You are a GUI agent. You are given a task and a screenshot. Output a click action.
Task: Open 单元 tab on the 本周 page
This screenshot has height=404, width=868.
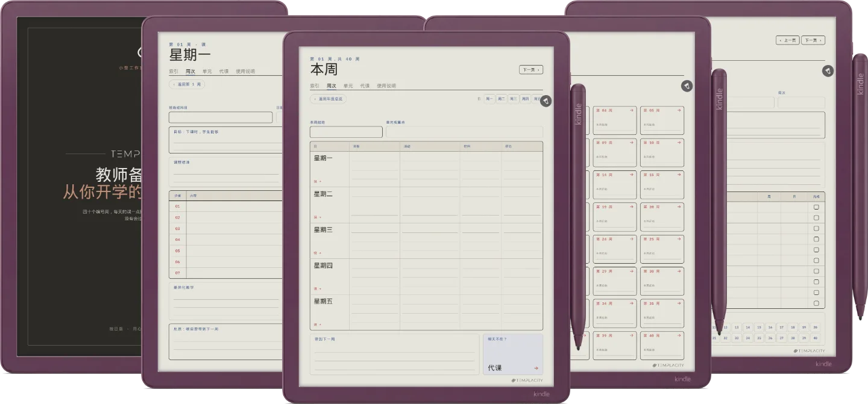(x=348, y=85)
